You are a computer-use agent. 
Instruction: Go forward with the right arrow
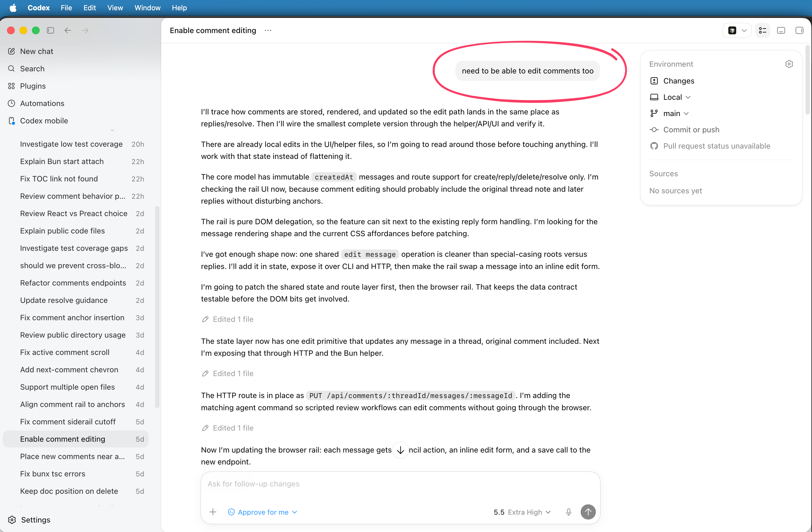coord(85,30)
